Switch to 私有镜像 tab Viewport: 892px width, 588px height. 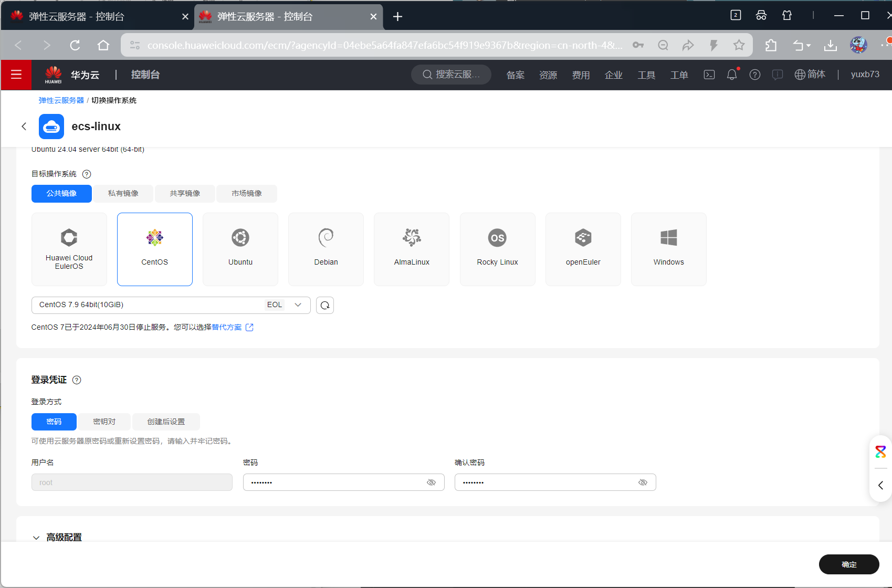[x=123, y=194]
